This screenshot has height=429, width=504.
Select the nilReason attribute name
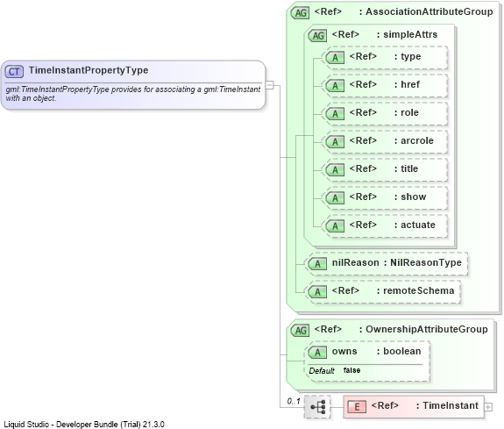(x=356, y=262)
